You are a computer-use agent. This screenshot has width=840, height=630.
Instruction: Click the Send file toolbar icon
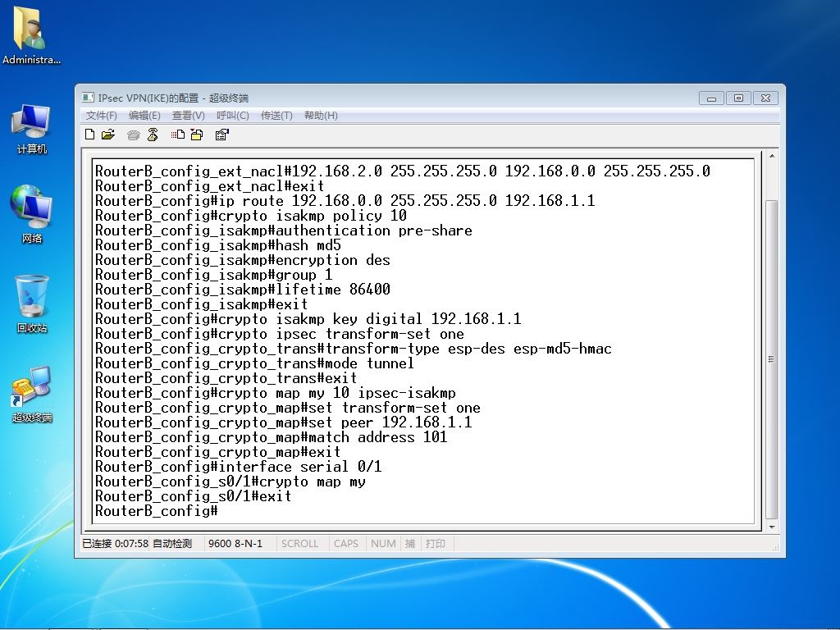pyautogui.click(x=178, y=135)
